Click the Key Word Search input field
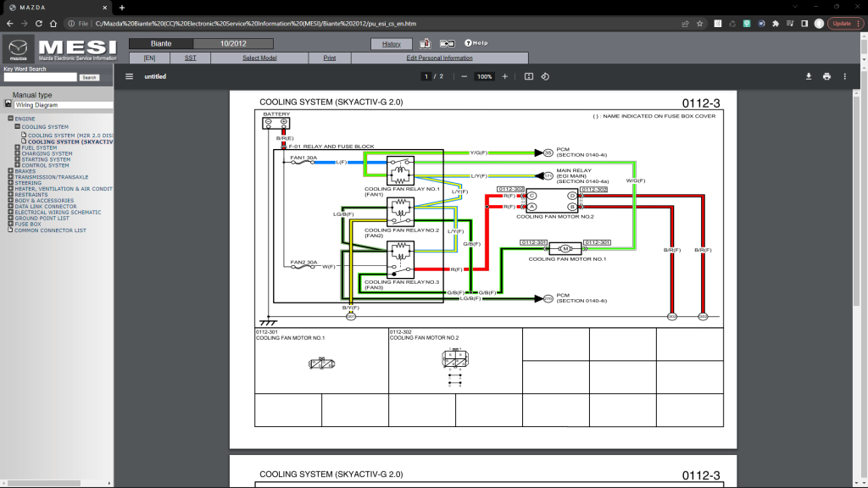Screen dimensions: 868x488 point(40,77)
